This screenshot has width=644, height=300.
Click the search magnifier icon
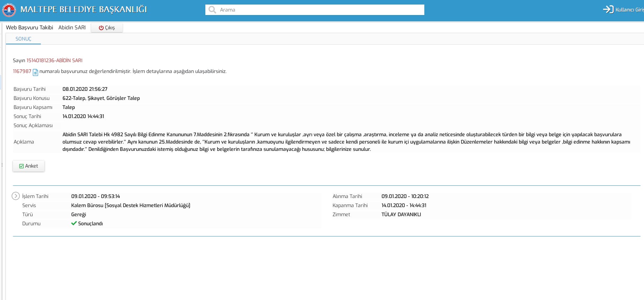pyautogui.click(x=212, y=10)
